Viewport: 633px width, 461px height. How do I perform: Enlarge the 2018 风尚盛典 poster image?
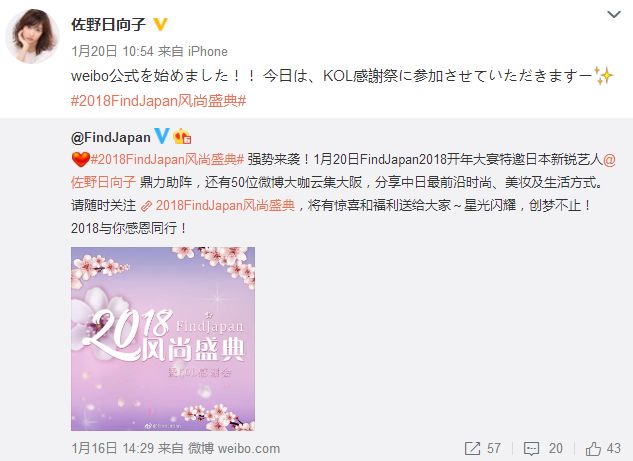point(163,339)
